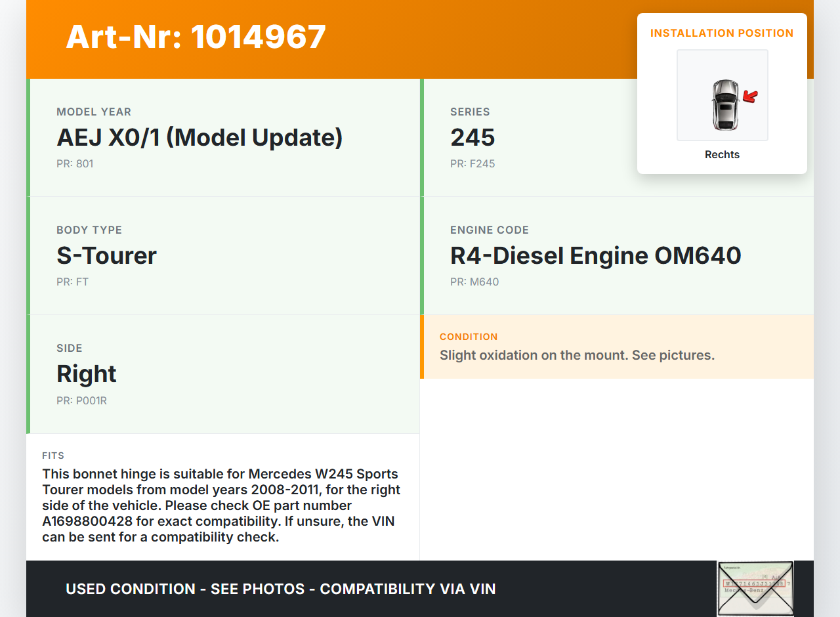Click the top-view car image

(x=724, y=104)
